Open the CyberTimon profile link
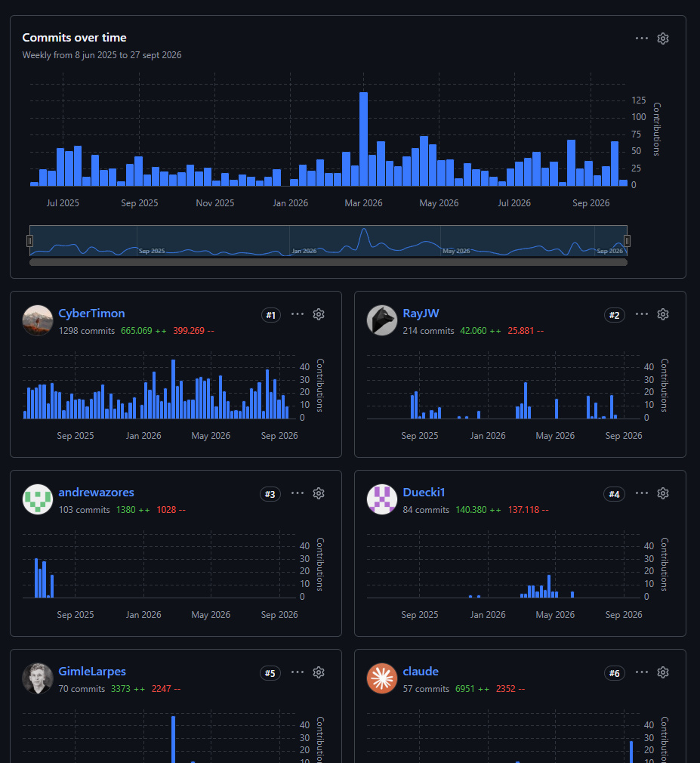Image resolution: width=700 pixels, height=763 pixels. 91,314
